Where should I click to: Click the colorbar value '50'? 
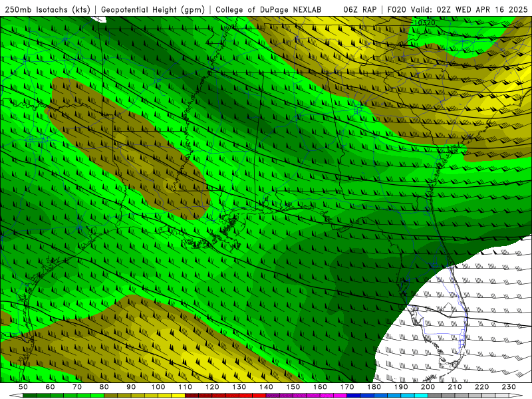pos(23,387)
